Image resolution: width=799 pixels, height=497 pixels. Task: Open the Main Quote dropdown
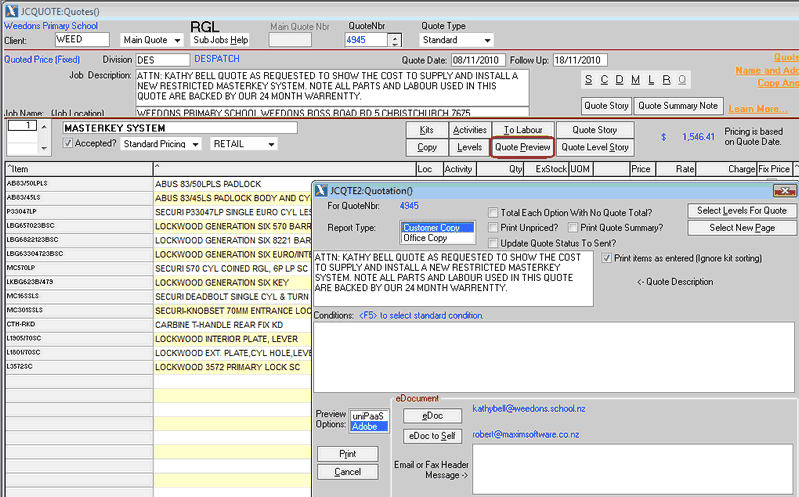(x=152, y=40)
